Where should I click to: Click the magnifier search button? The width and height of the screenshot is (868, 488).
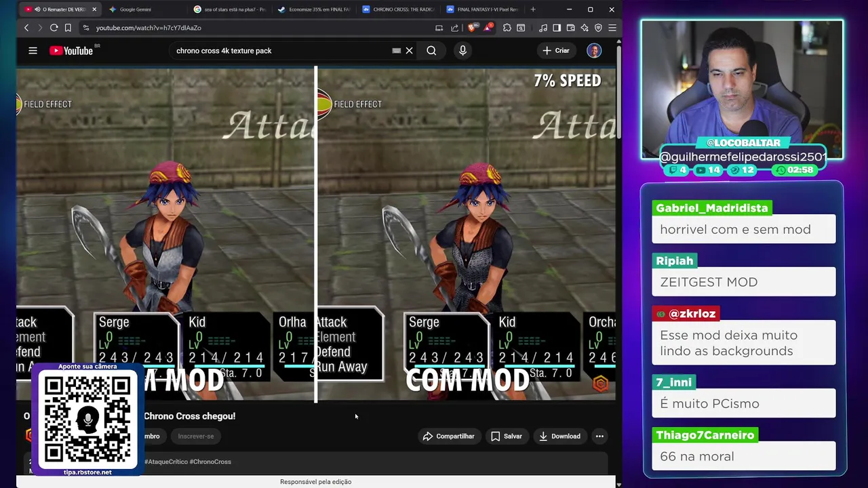tap(431, 51)
